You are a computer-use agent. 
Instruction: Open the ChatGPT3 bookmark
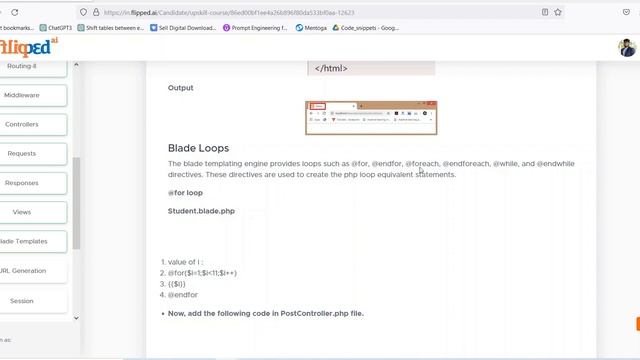tap(56, 28)
